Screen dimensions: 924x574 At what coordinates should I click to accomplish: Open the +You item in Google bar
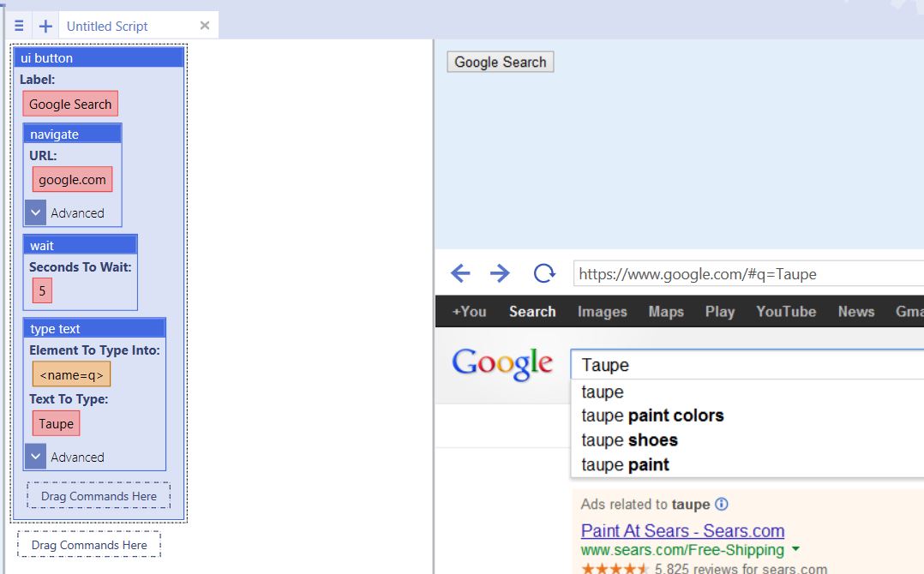(x=469, y=312)
